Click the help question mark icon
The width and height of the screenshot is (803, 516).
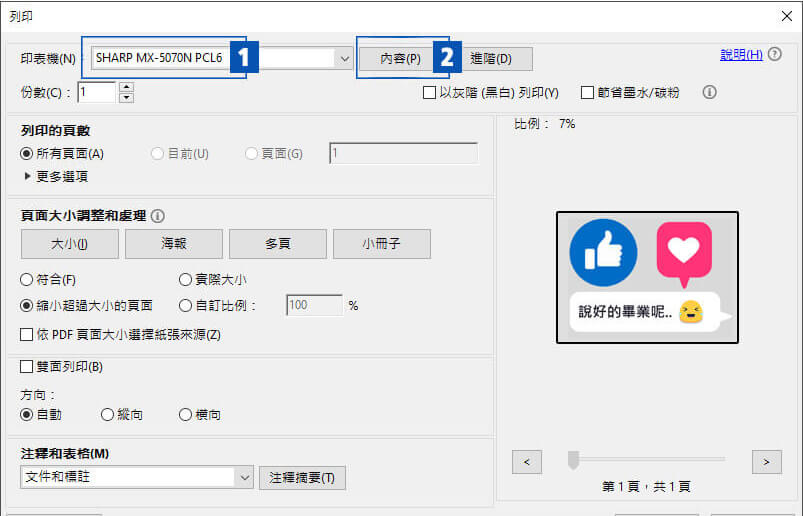pyautogui.click(x=776, y=55)
